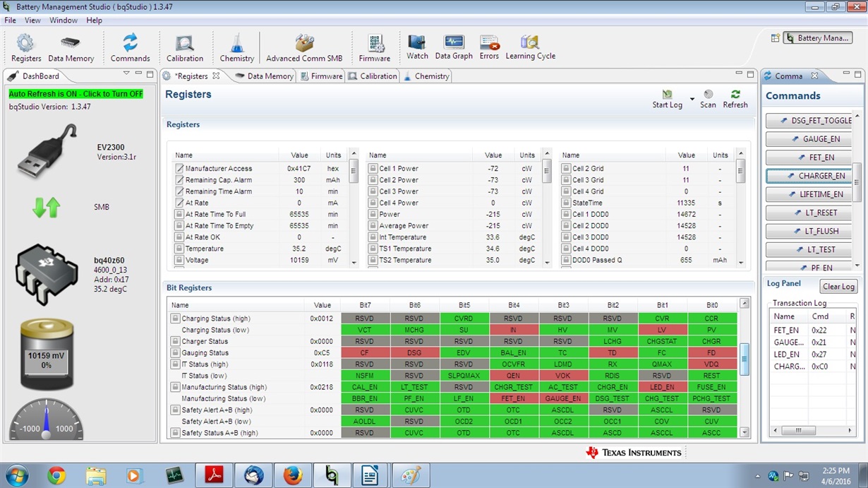Send the CHARGER_EN command
868x488 pixels.
(809, 176)
